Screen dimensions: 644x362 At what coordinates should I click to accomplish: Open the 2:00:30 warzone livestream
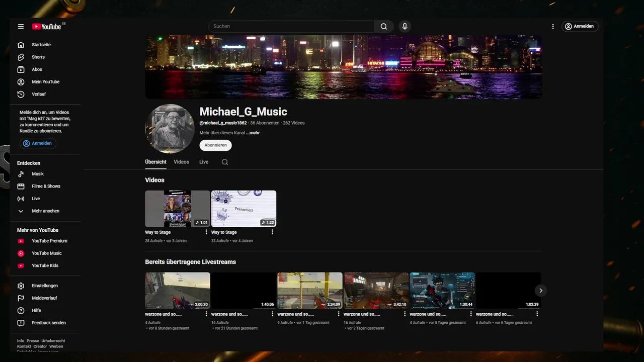[x=178, y=291]
